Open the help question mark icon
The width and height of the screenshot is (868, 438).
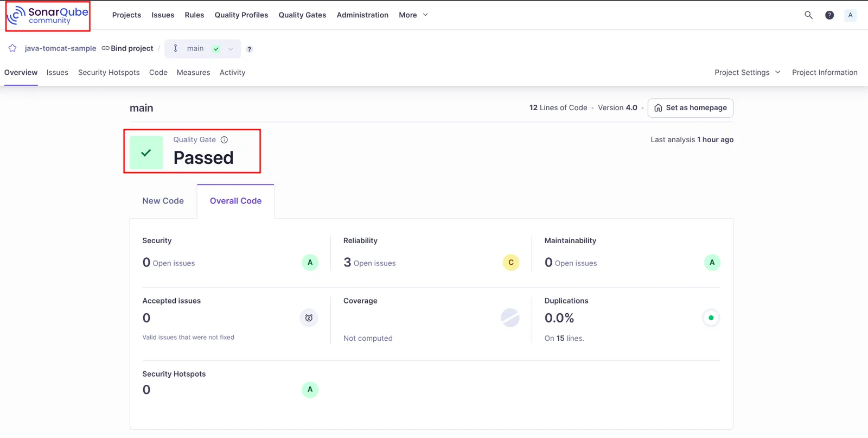(x=829, y=15)
